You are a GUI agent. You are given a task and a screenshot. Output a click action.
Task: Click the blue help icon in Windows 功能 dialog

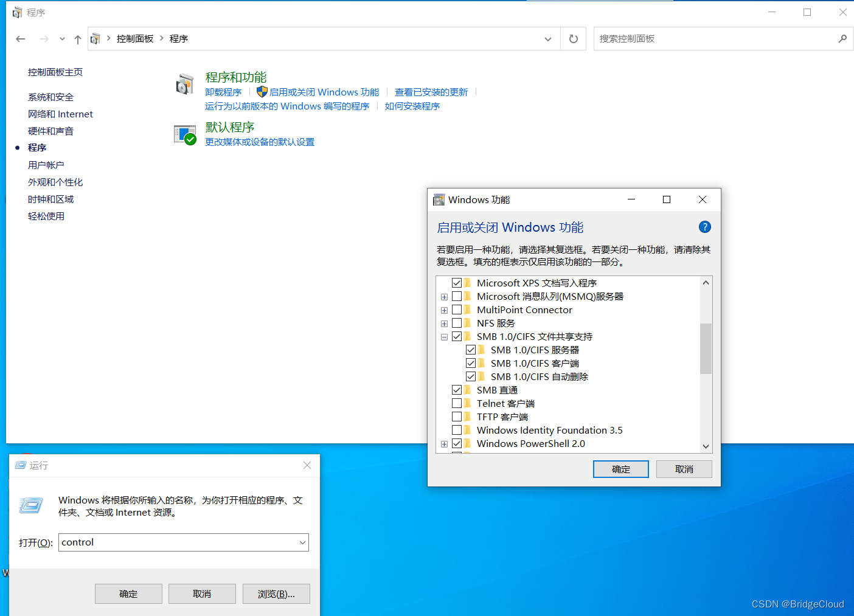(x=705, y=227)
